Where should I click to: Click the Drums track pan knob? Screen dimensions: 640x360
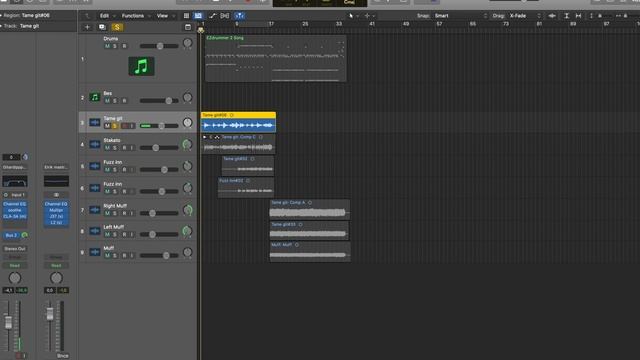tap(187, 43)
